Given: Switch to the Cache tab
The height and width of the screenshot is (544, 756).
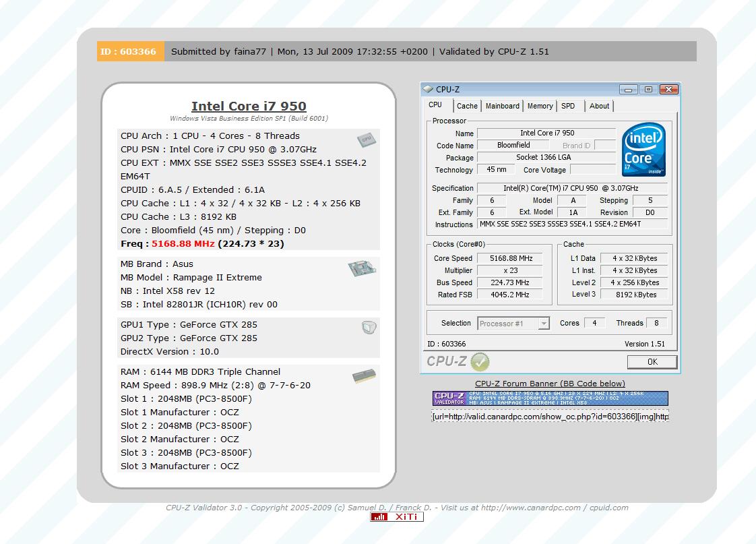Looking at the screenshot, I should (467, 106).
